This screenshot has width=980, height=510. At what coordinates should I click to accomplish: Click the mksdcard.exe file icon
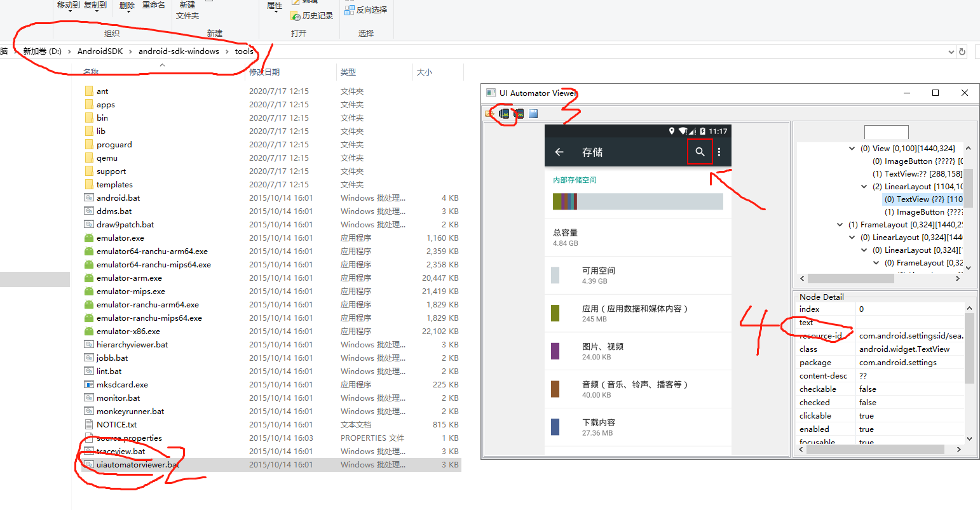coord(89,384)
